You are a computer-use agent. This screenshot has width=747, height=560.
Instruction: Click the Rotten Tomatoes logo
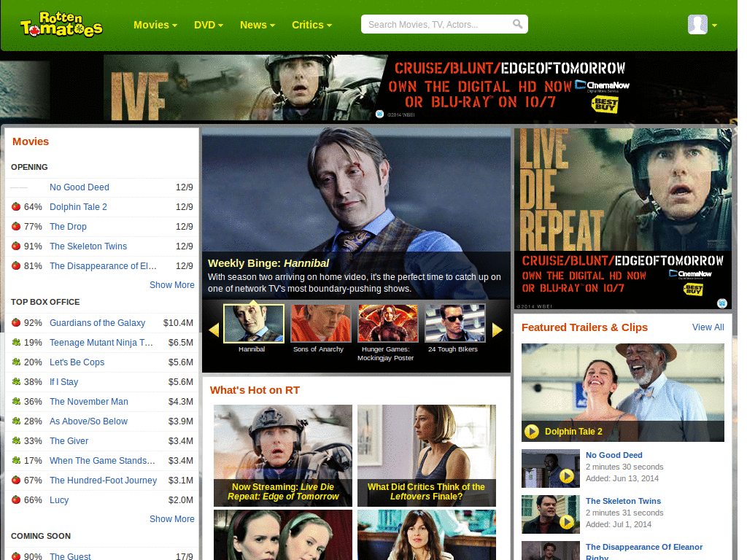pos(61,24)
